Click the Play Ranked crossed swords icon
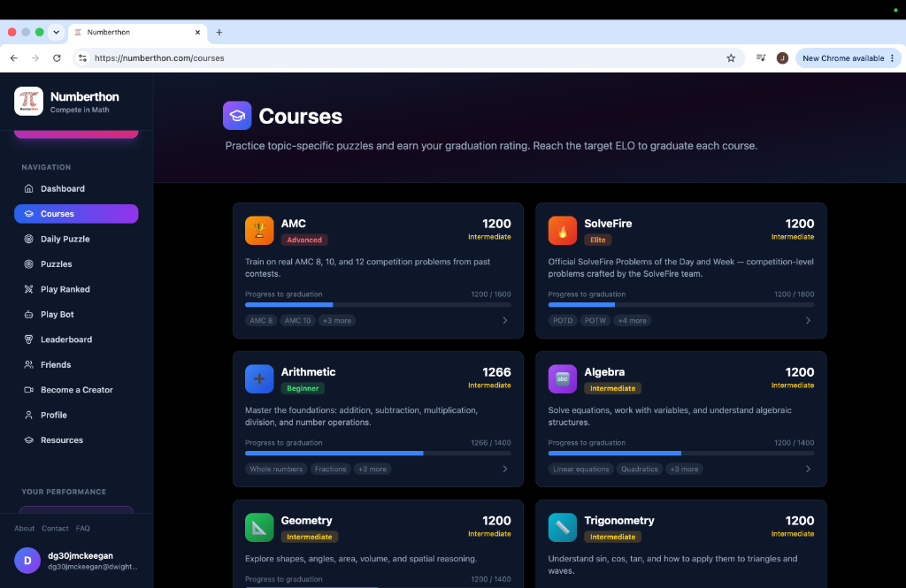The height and width of the screenshot is (588, 906). tap(28, 289)
